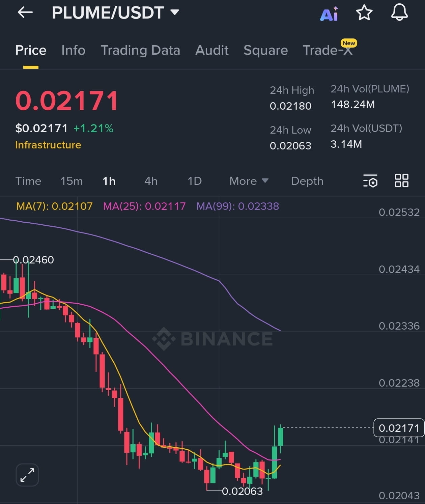Tap the 148.24M PLUME volume value
The height and width of the screenshot is (504, 425).
(x=353, y=104)
